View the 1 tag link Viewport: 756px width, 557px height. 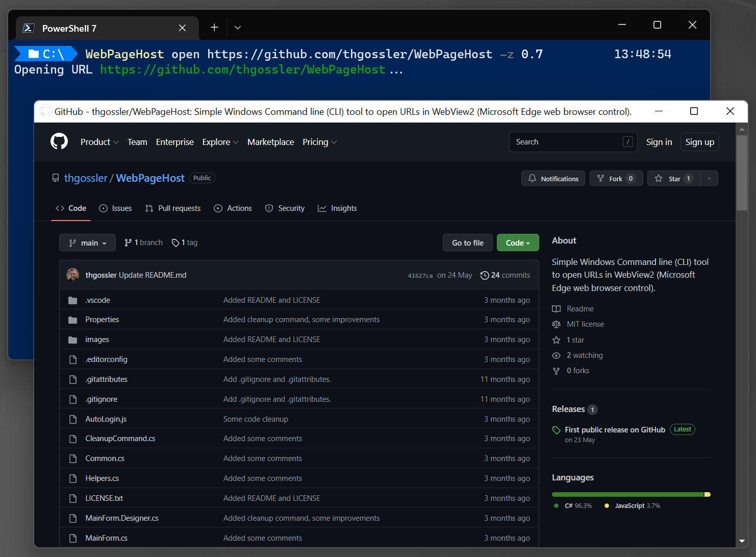pos(185,243)
